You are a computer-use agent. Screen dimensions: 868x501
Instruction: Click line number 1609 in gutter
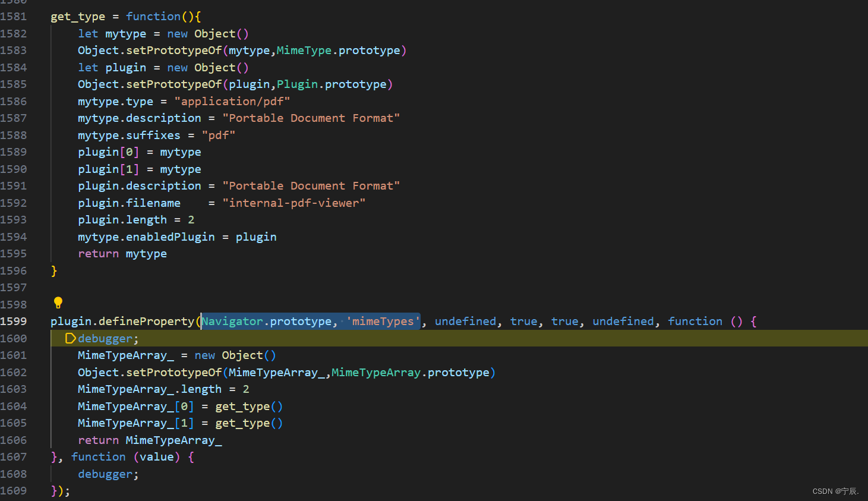click(14, 491)
